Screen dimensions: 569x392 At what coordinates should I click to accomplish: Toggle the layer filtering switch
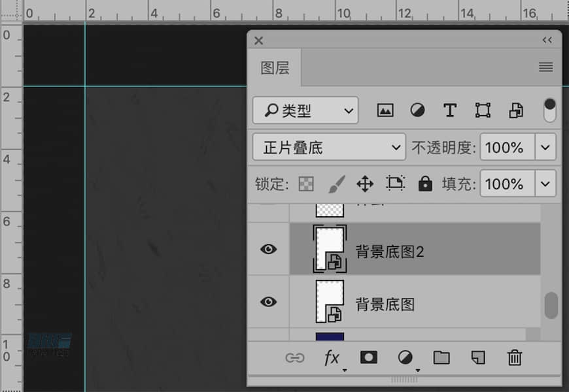tap(549, 110)
